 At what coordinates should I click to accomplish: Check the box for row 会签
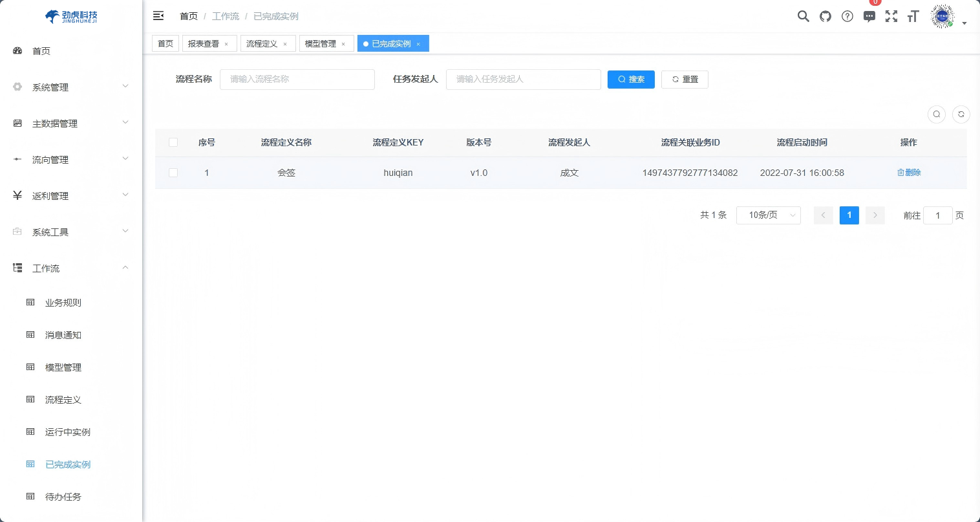[173, 173]
